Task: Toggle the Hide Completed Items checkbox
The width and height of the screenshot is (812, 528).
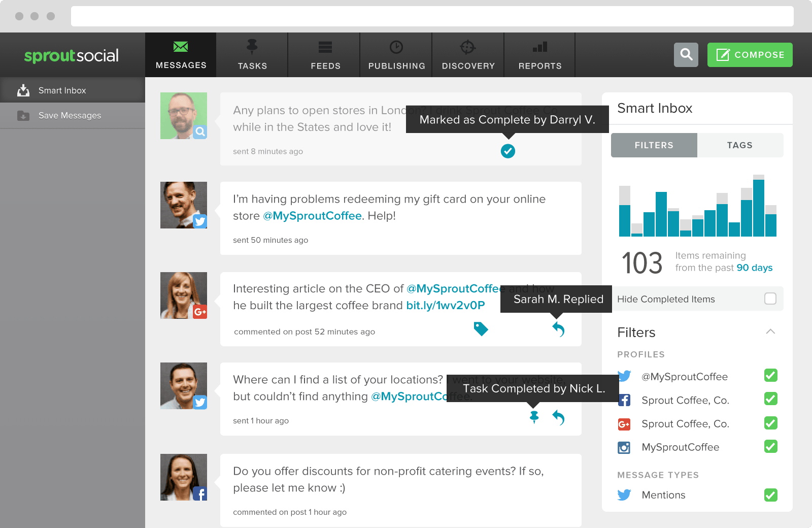Action: [x=771, y=299]
